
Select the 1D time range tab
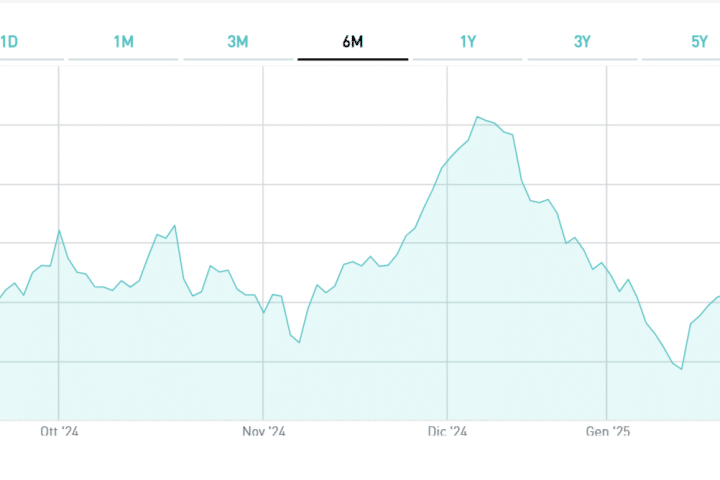(10, 42)
